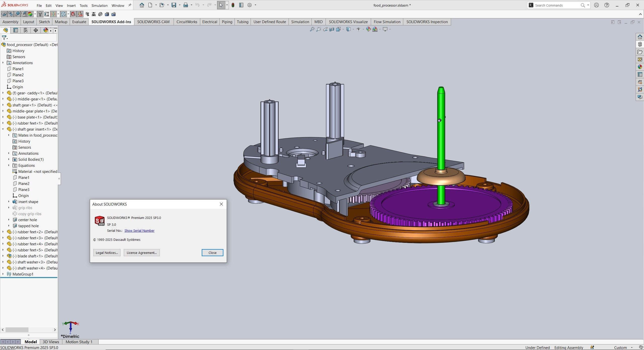Open the DisplayManager panel
The height and width of the screenshot is (350, 644).
click(46, 30)
